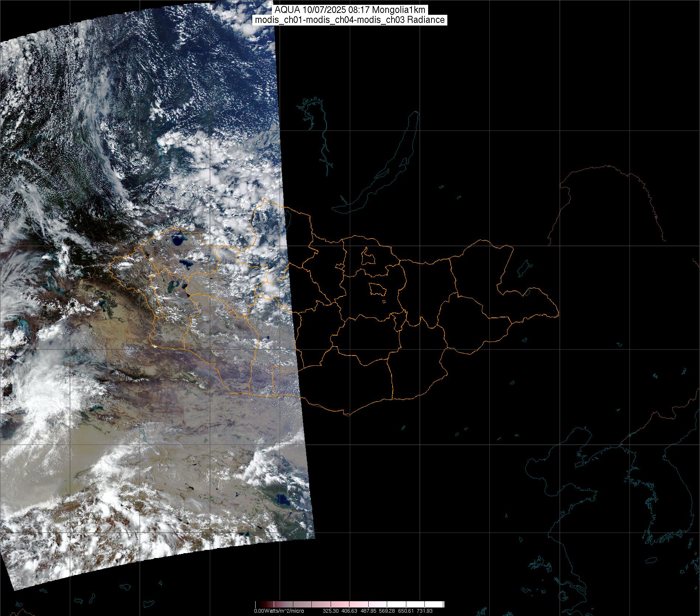The width and height of the screenshot is (700, 616).
Task: Click the "0.00Watts/m^2/micro" scale label
Action: click(x=279, y=611)
